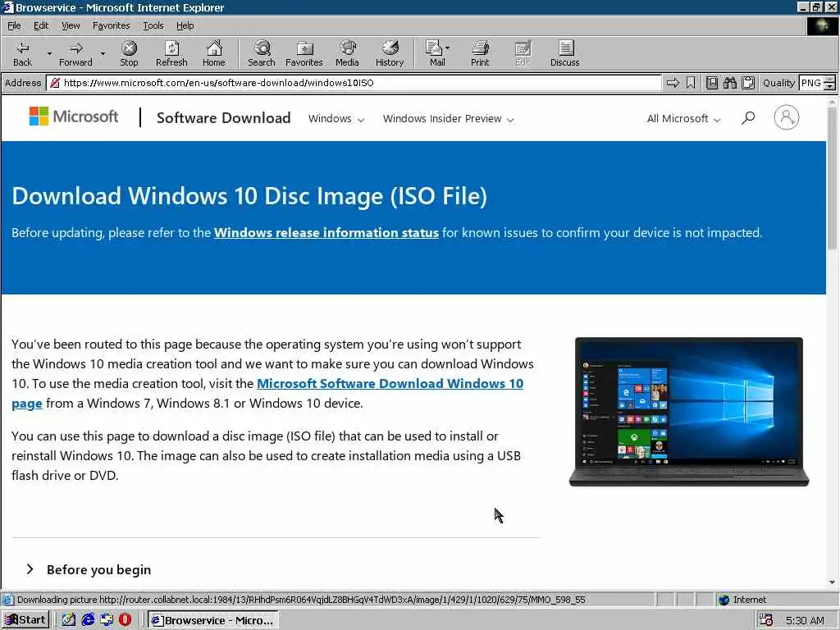840x630 pixels.
Task: Open the Tools menu
Action: (x=153, y=25)
